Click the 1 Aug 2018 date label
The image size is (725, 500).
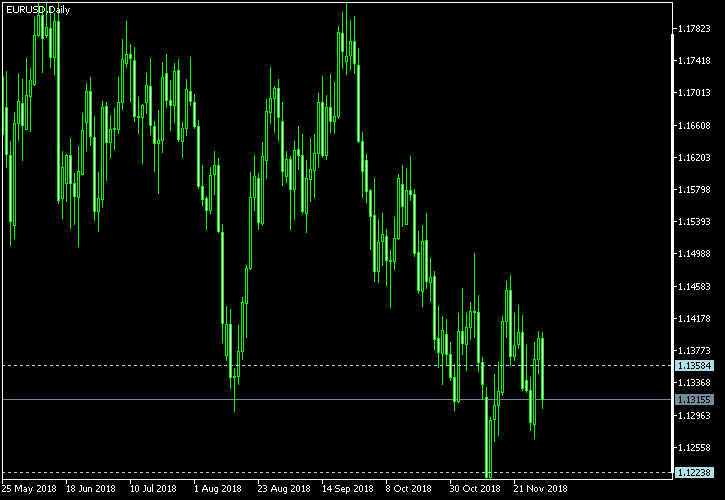coord(217,488)
